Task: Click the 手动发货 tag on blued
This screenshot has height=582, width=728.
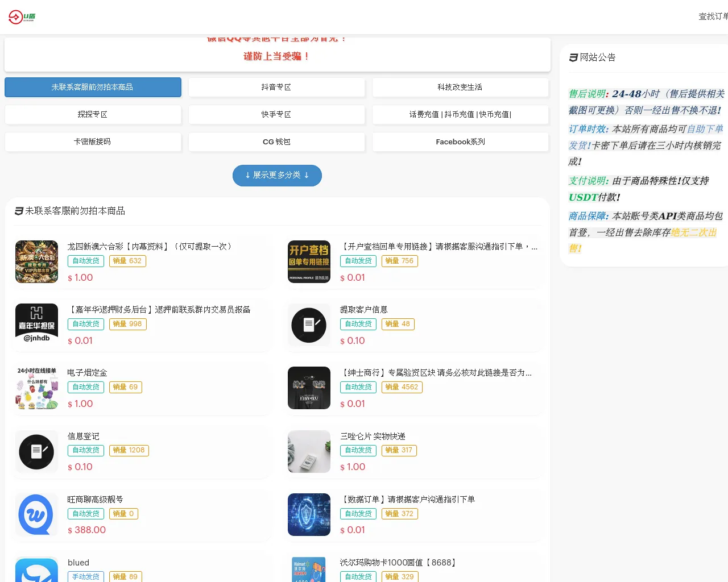Action: [86, 576]
